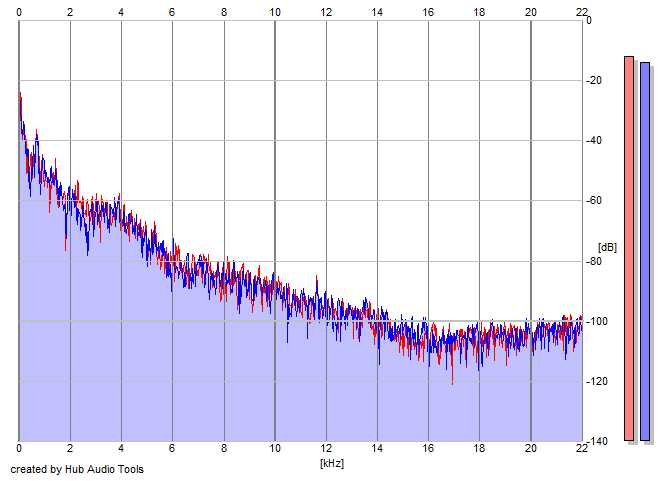Viewport: 664px width, 481px height.
Task: Click the -40 dB axis label
Action: pyautogui.click(x=594, y=141)
